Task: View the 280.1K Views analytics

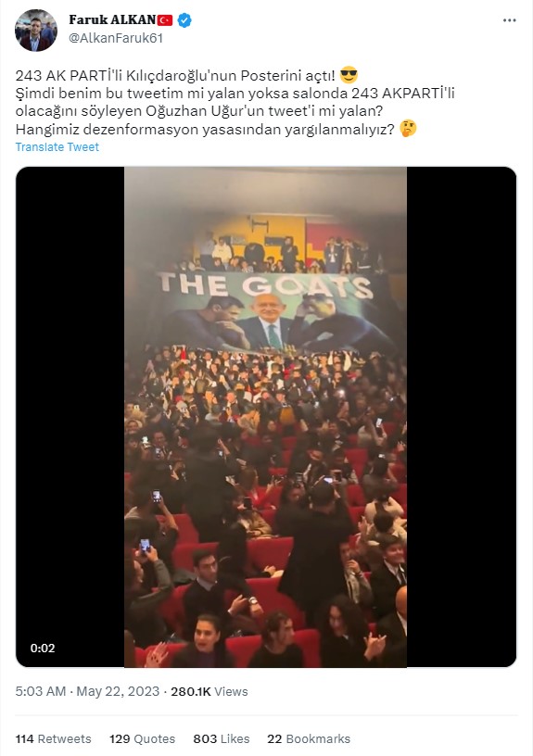Action: click(209, 691)
